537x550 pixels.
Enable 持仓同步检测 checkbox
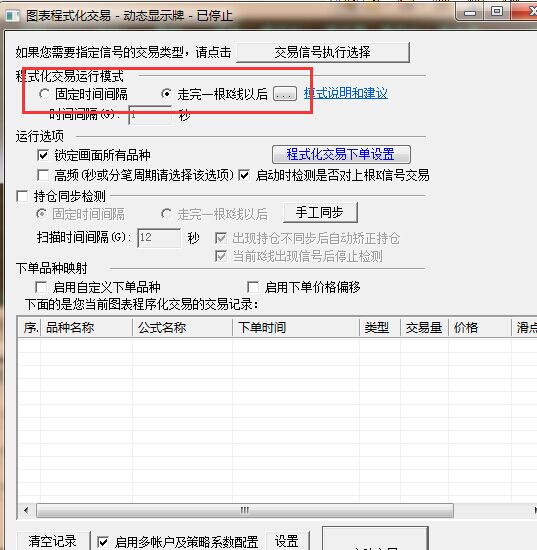click(x=22, y=196)
